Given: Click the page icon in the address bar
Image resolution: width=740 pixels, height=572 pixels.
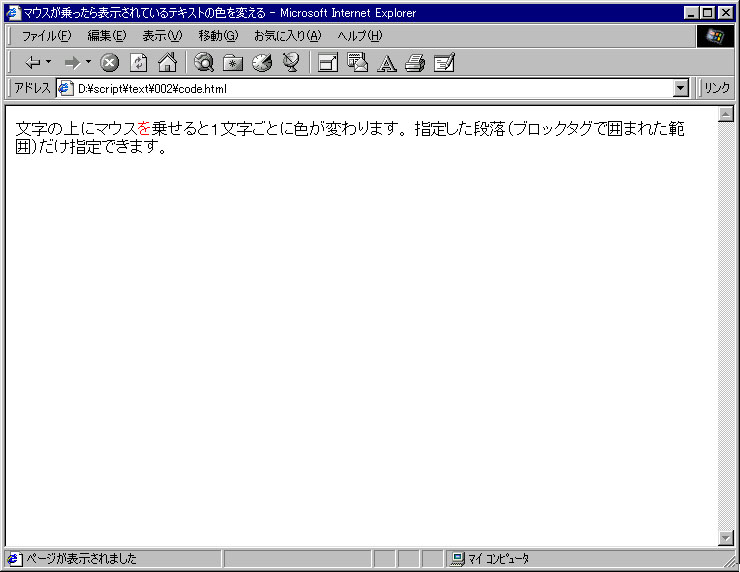Looking at the screenshot, I should (x=65, y=88).
